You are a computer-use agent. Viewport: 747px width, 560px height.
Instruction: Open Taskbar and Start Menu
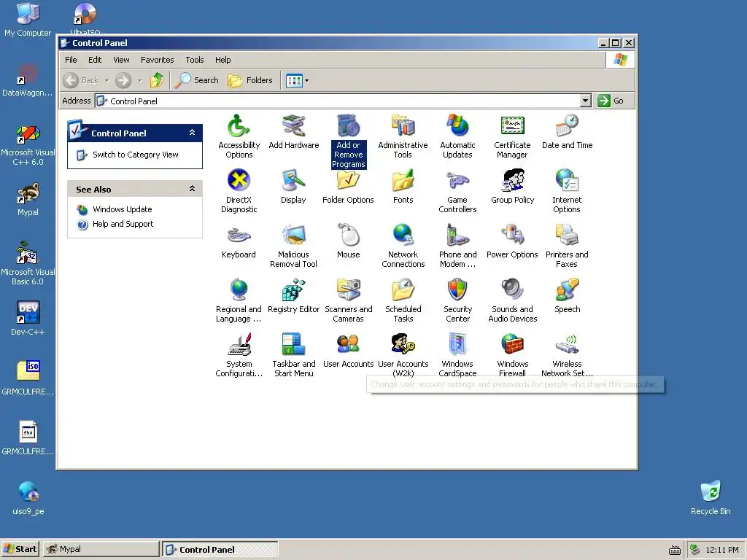coord(293,355)
